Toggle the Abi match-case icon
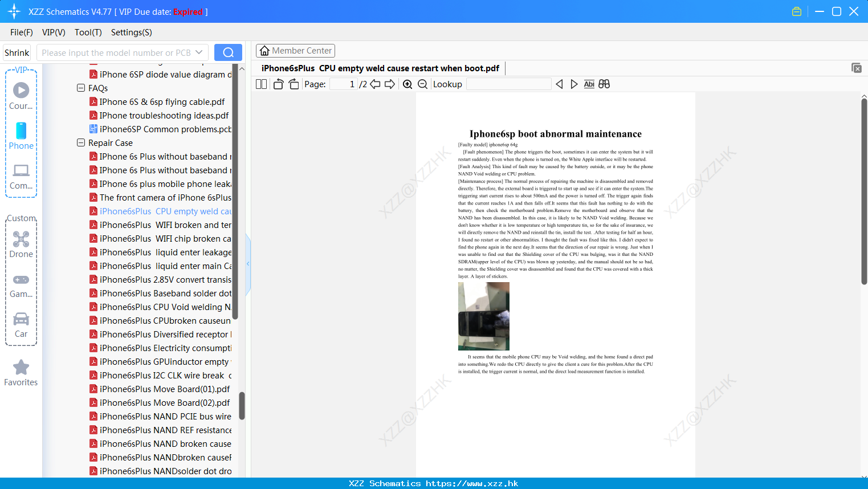 pos(589,84)
